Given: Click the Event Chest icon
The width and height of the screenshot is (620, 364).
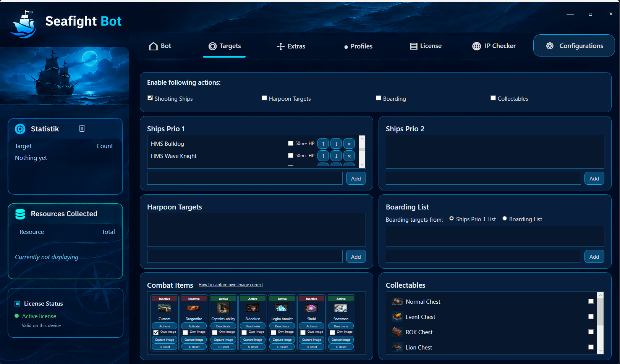Looking at the screenshot, I should (x=397, y=317).
